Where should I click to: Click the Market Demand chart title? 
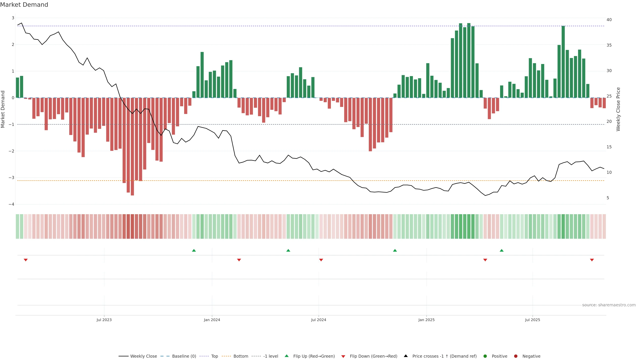[24, 5]
